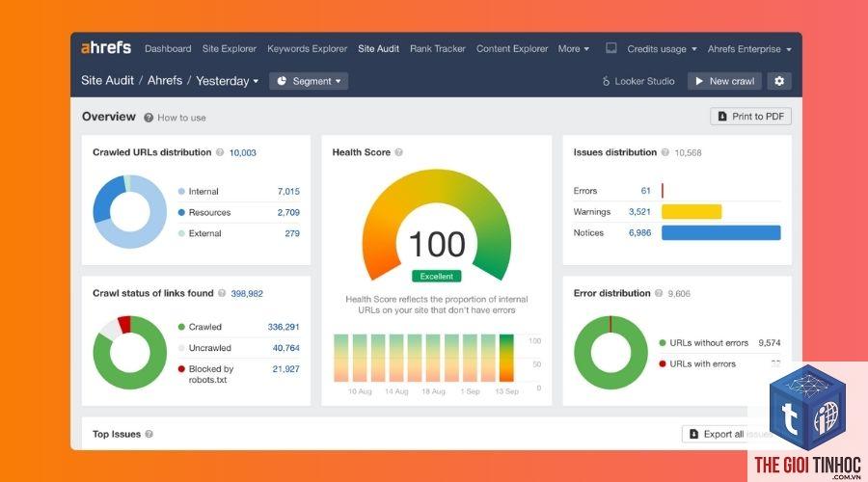
Task: Open the Yesterday crawl dropdown
Action: point(227,81)
